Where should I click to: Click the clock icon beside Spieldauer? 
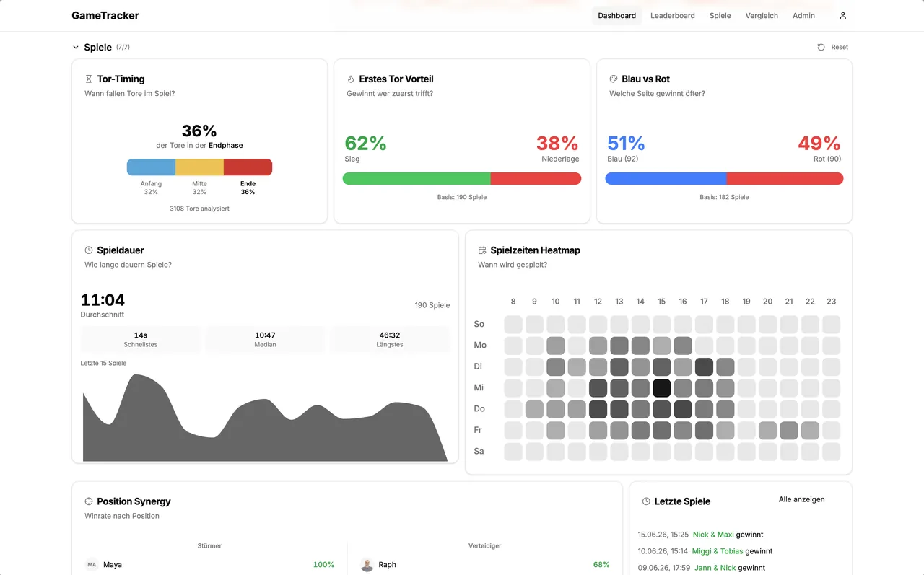[x=89, y=250]
